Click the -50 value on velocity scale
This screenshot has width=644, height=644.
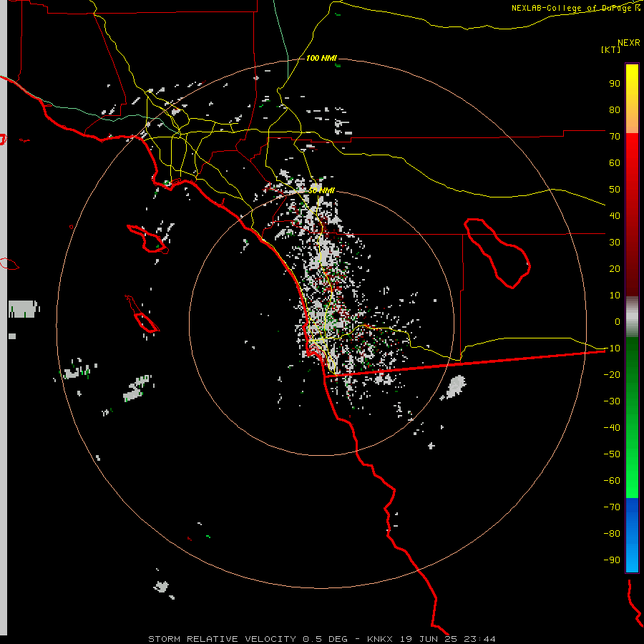[612, 454]
